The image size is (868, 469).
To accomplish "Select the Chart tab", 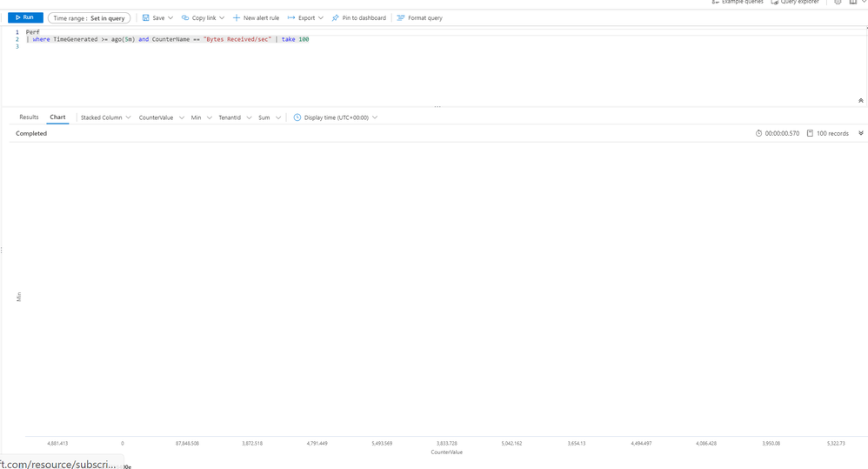I will click(x=57, y=117).
